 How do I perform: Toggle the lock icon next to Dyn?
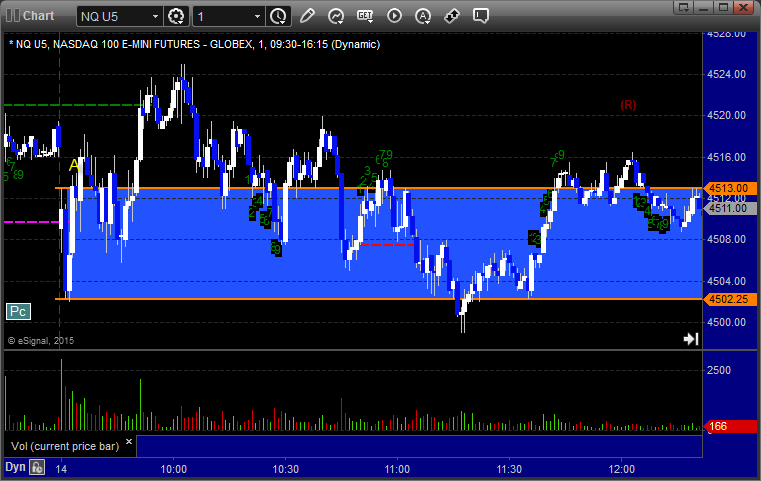coord(37,467)
